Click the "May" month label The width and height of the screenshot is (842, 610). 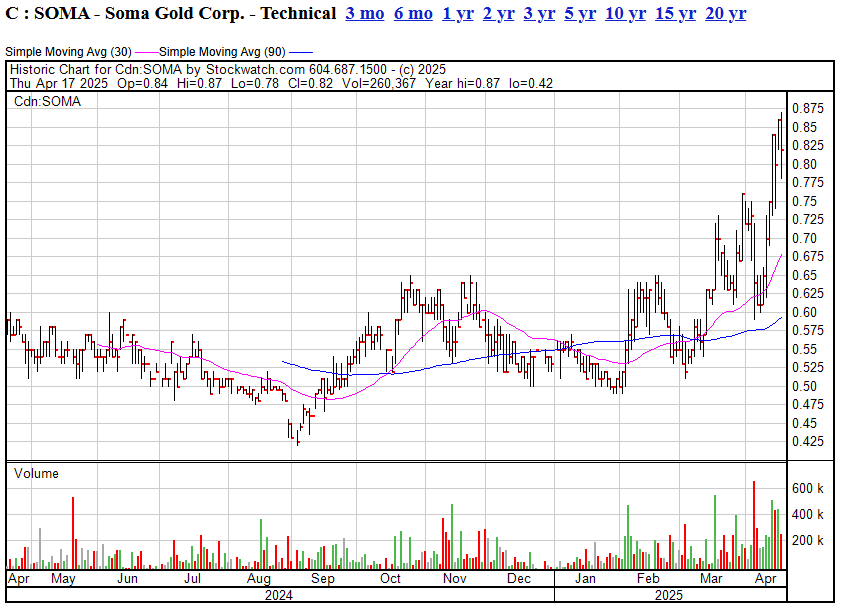63,579
